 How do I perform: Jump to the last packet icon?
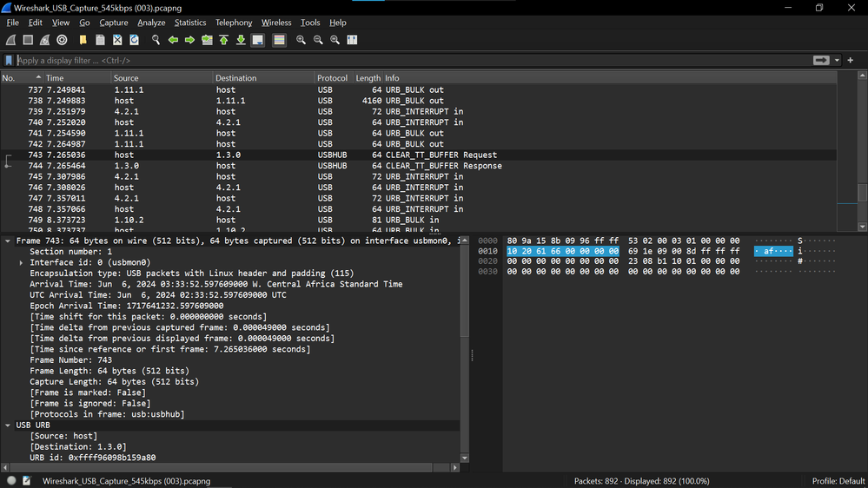(x=241, y=40)
